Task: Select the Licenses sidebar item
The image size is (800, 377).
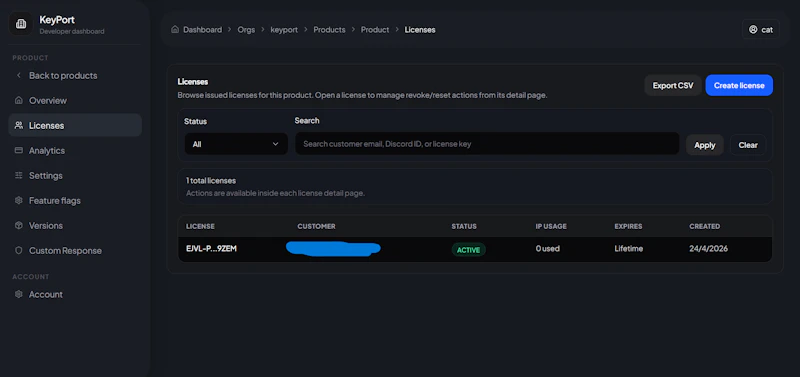Action: [75, 125]
